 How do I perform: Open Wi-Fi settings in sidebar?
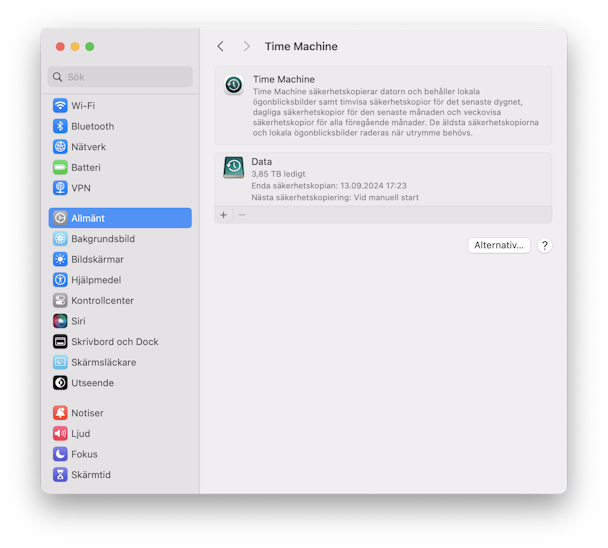click(120, 105)
